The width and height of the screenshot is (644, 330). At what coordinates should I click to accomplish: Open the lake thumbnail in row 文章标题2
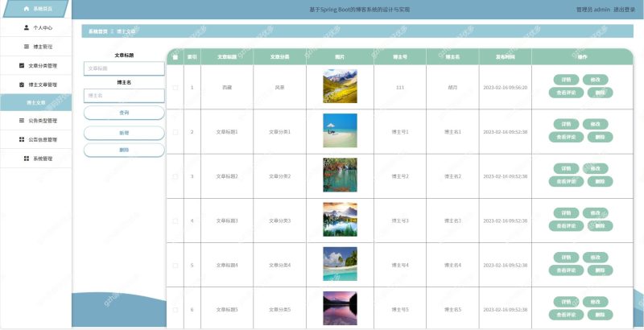coord(340,175)
